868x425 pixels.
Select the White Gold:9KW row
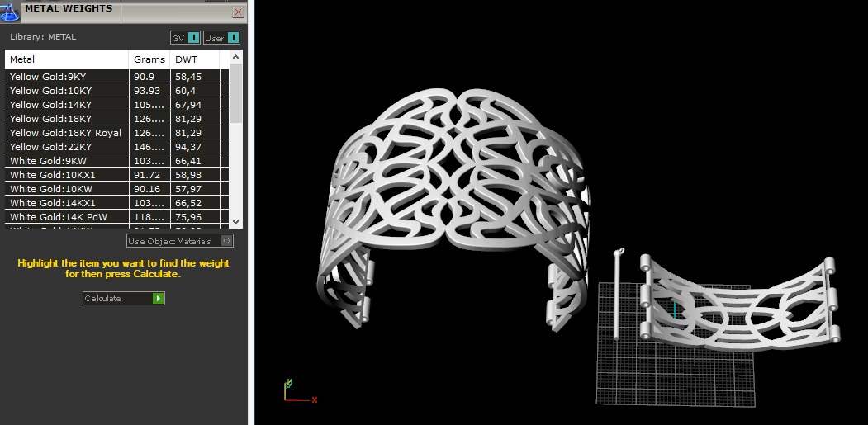pos(116,161)
